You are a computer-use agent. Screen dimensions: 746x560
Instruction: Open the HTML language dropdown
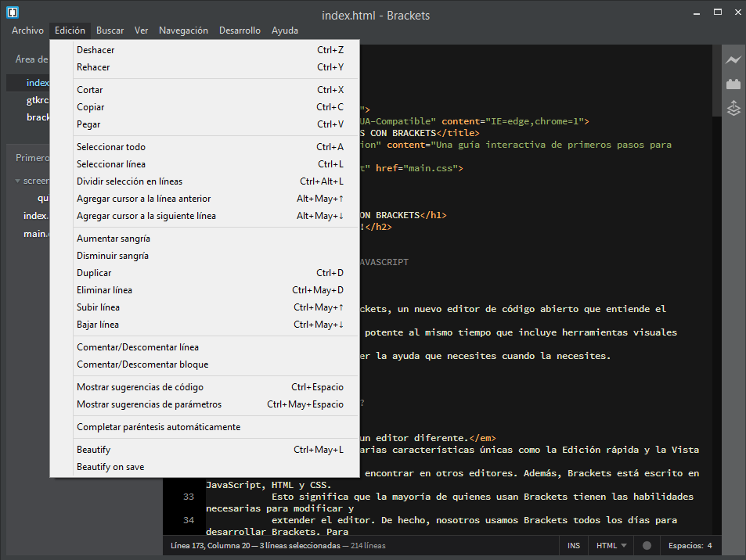pyautogui.click(x=611, y=545)
